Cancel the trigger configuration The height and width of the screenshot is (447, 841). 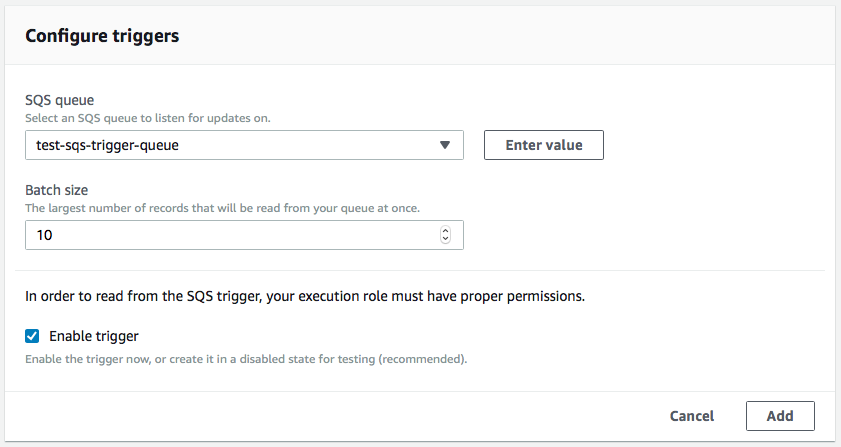[692, 416]
